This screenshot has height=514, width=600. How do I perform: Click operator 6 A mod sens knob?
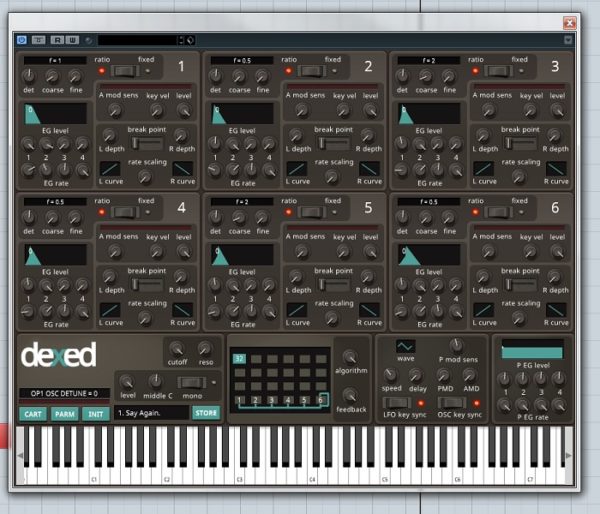(x=488, y=252)
